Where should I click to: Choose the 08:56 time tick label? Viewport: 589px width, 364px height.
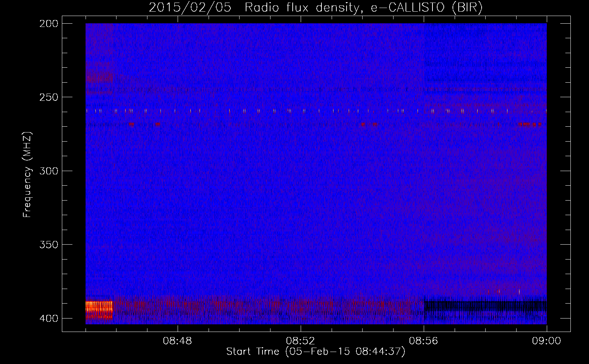coord(424,341)
